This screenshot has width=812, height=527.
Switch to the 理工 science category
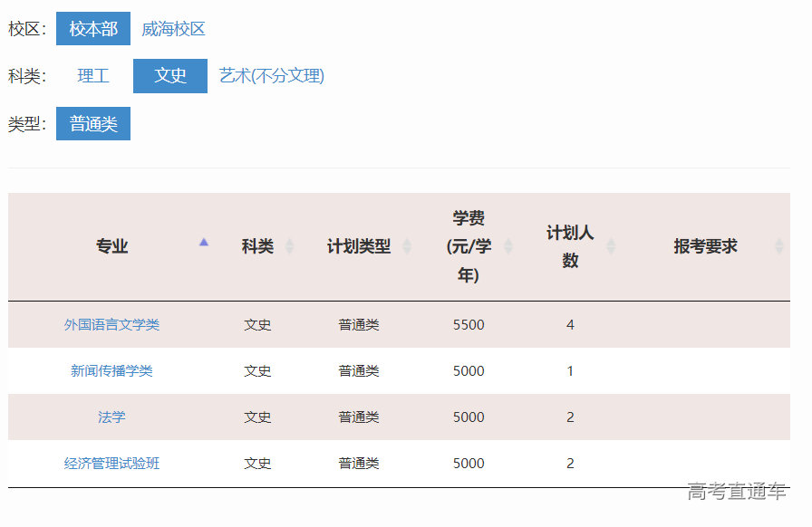tap(93, 76)
